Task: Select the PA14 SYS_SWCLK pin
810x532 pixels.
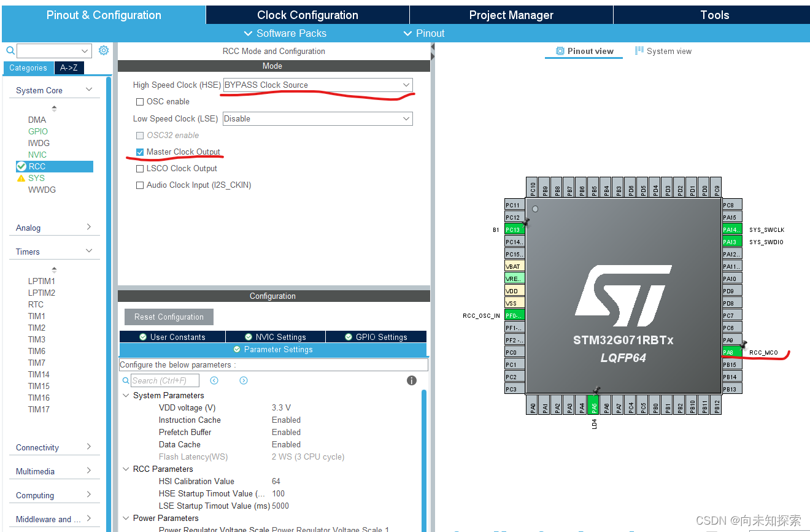Action: [732, 229]
